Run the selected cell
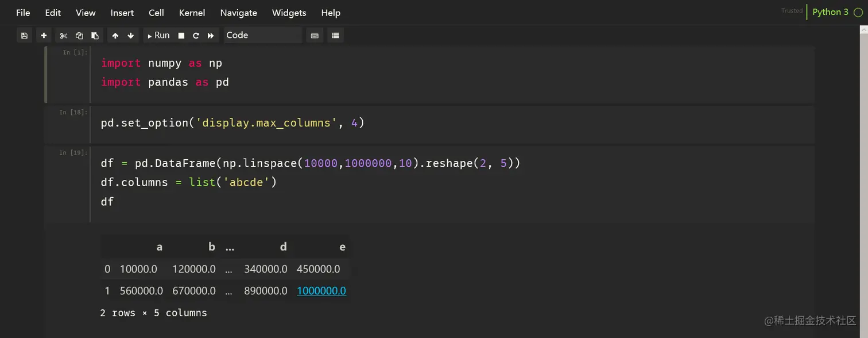 pyautogui.click(x=158, y=36)
